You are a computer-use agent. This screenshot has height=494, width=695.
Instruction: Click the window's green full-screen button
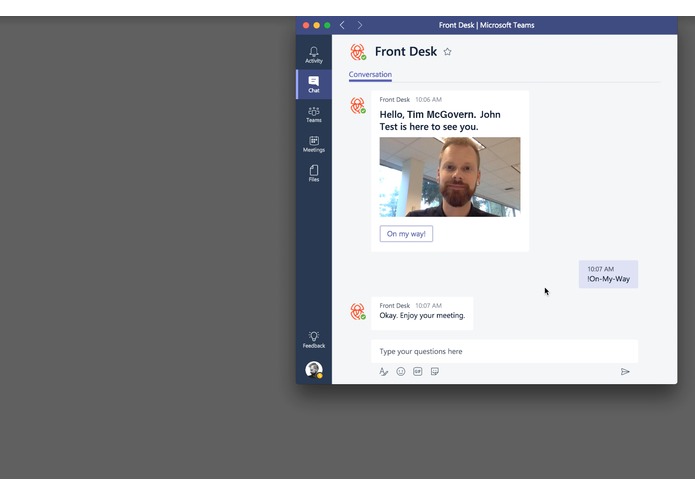[x=327, y=25]
